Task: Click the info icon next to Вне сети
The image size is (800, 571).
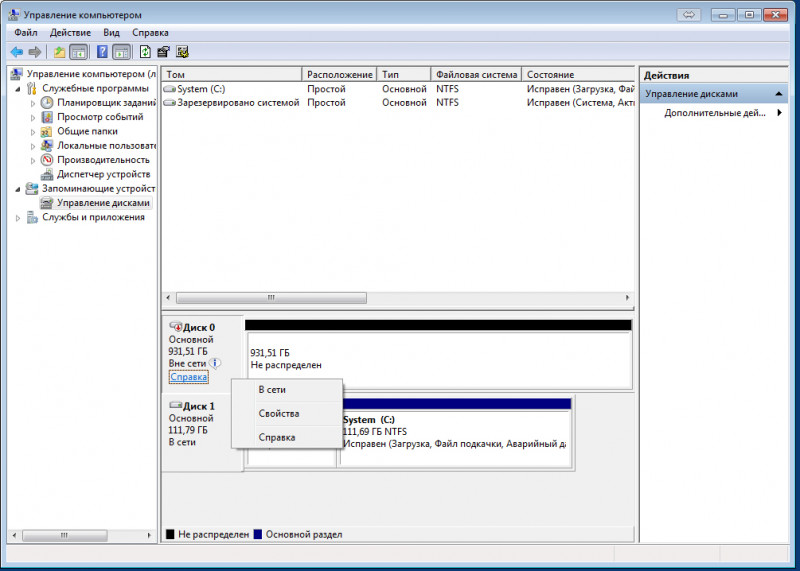Action: 215,364
